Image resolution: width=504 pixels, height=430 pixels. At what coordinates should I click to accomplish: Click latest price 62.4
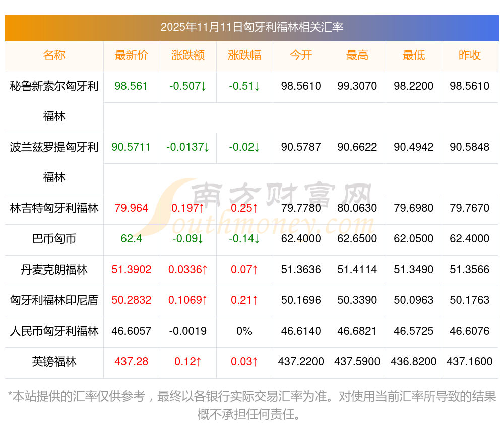(131, 239)
